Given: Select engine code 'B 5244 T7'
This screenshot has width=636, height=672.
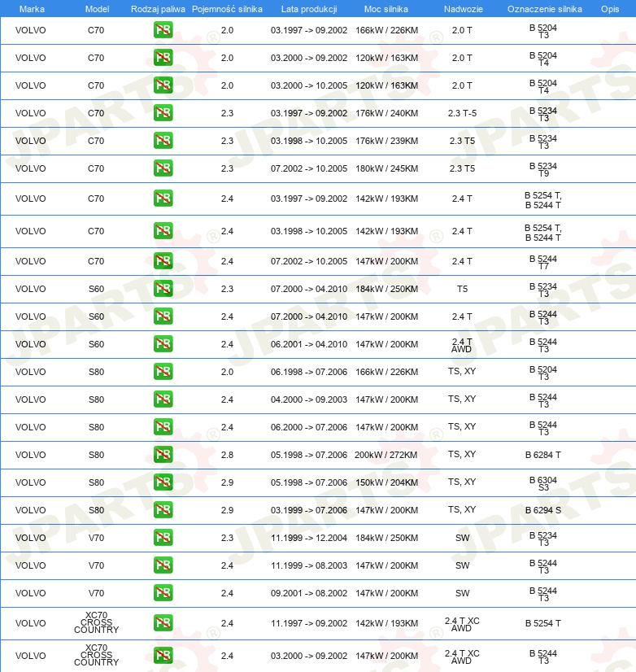Looking at the screenshot, I should [x=543, y=262].
